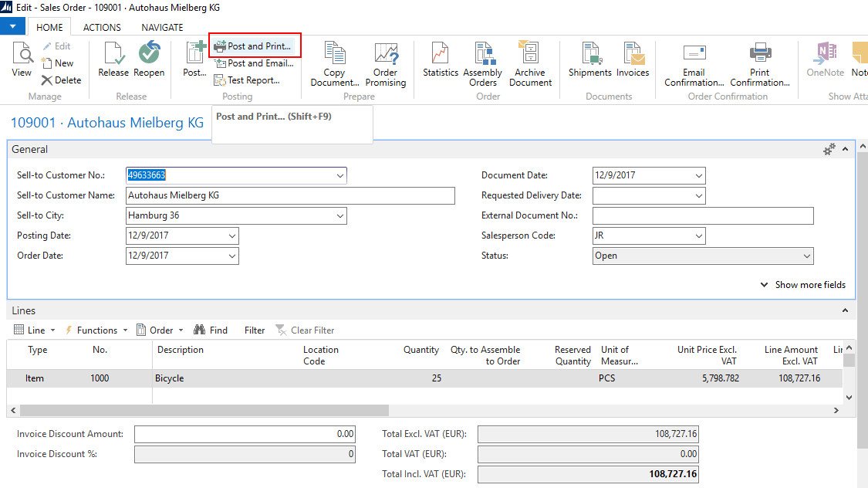Click Show more fields
The image size is (868, 488).
(x=809, y=284)
